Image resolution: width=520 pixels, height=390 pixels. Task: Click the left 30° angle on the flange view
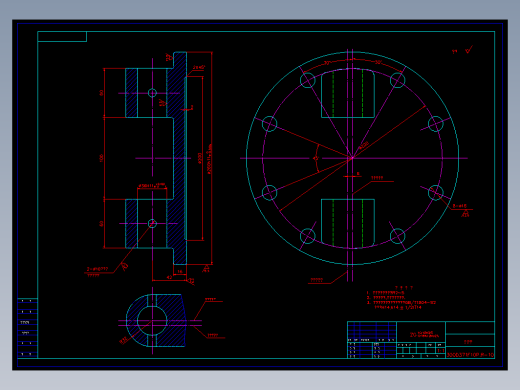[327, 63]
